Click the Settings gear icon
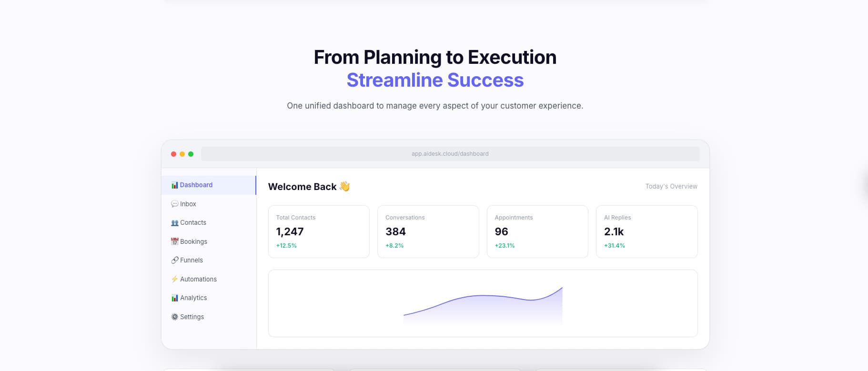The height and width of the screenshot is (371, 868). tap(174, 317)
